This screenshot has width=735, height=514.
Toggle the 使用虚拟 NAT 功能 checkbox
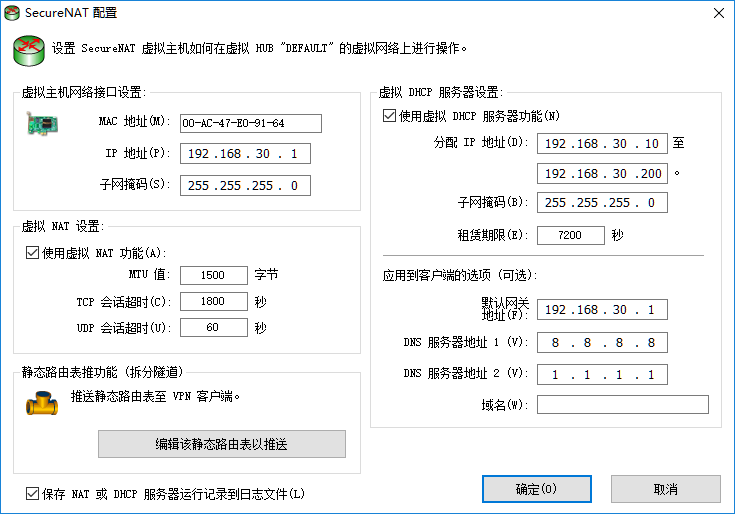[x=32, y=253]
